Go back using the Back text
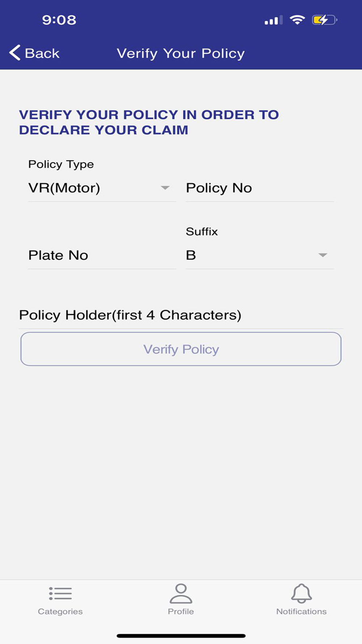 42,53
